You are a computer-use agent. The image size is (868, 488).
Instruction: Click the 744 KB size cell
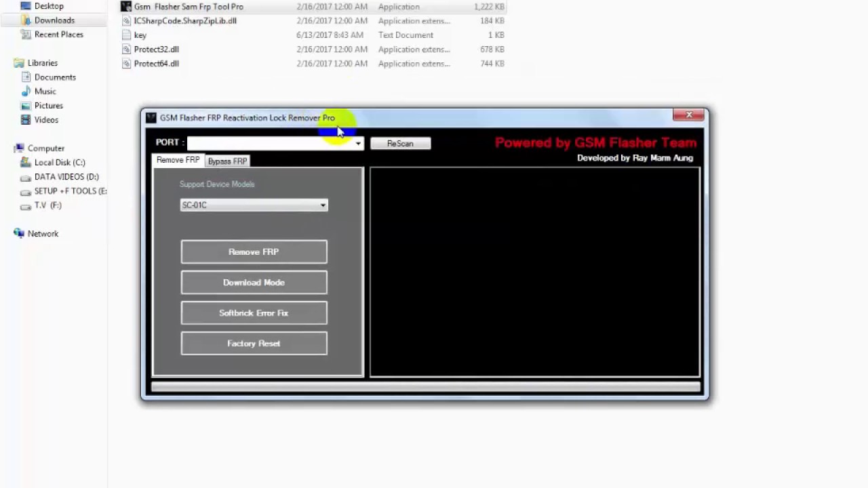click(492, 64)
